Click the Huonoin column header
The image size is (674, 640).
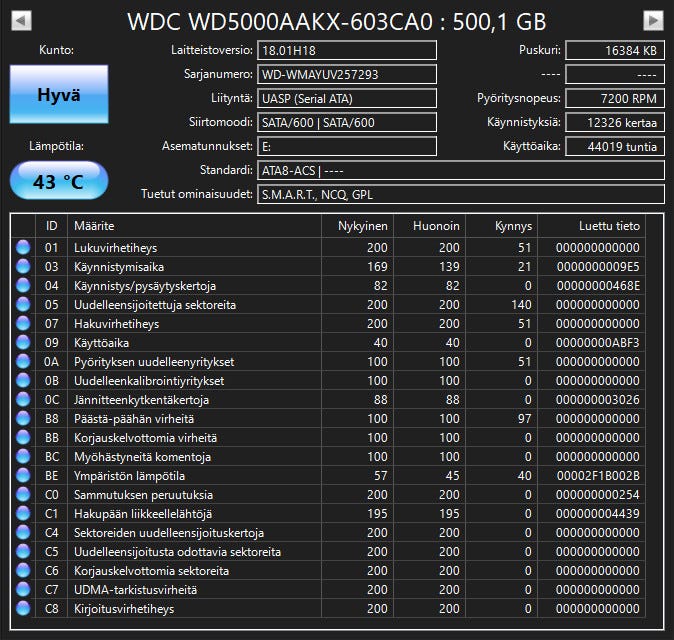[429, 226]
